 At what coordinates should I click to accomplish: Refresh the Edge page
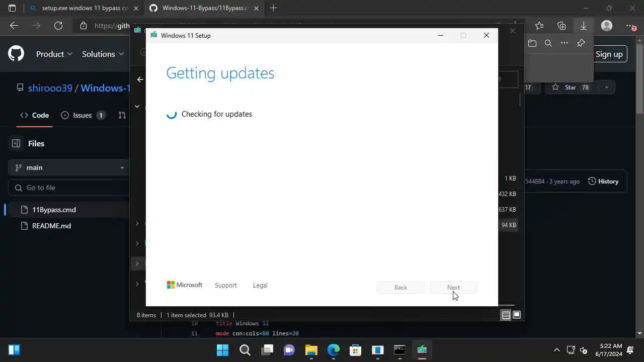[58, 26]
